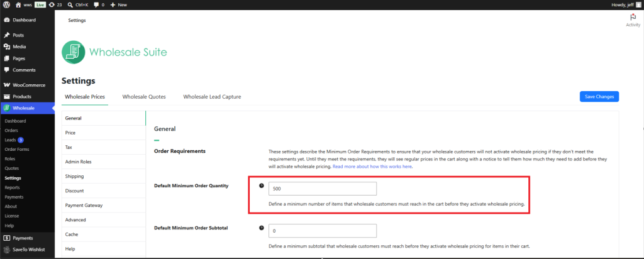Open Wholesale submenu Roles link
This screenshot has height=259, width=644.
coord(10,159)
